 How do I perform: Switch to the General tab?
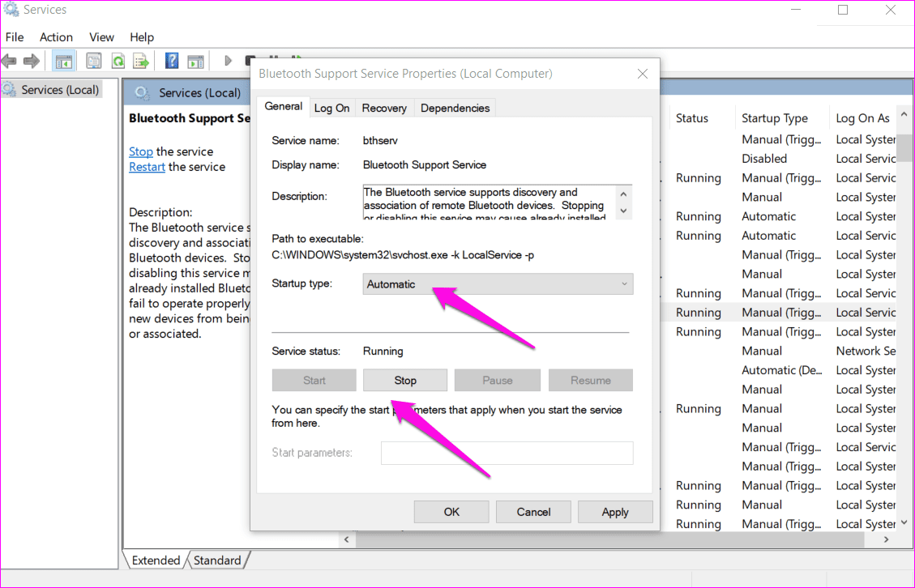(x=283, y=107)
